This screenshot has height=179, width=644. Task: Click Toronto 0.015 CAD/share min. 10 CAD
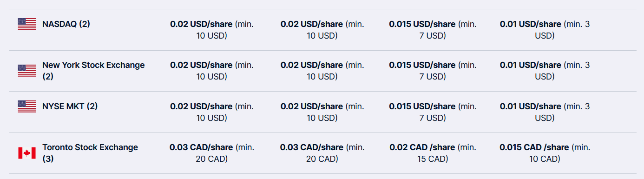pyautogui.click(x=545, y=153)
